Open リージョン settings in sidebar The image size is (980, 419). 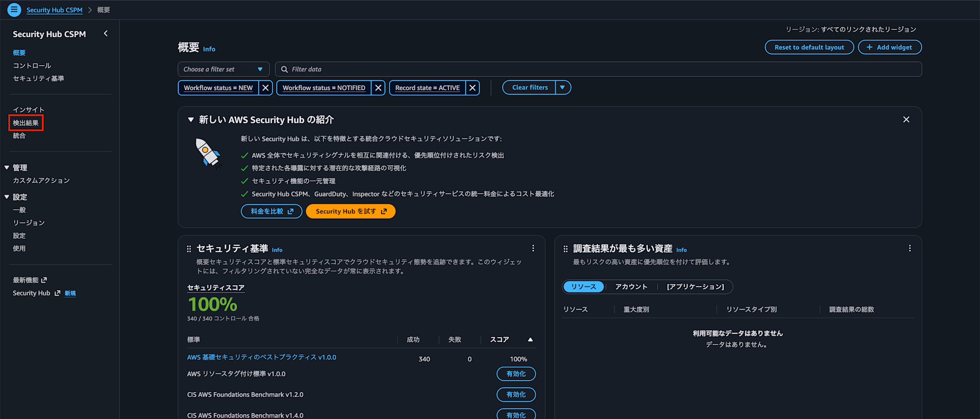[x=28, y=222]
